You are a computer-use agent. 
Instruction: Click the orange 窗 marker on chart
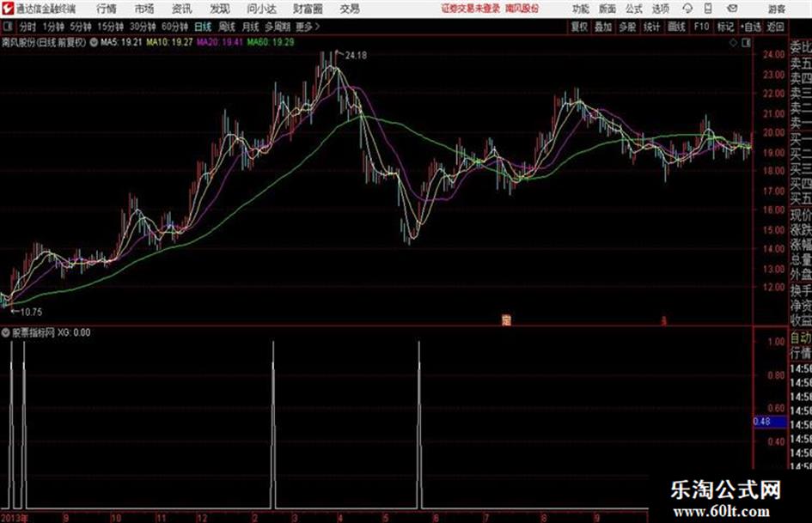(506, 320)
